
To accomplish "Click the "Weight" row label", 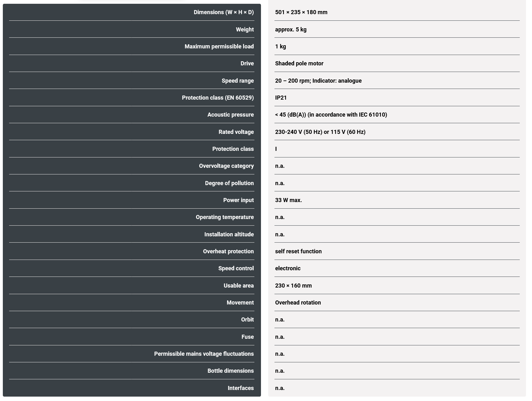I will coord(245,30).
